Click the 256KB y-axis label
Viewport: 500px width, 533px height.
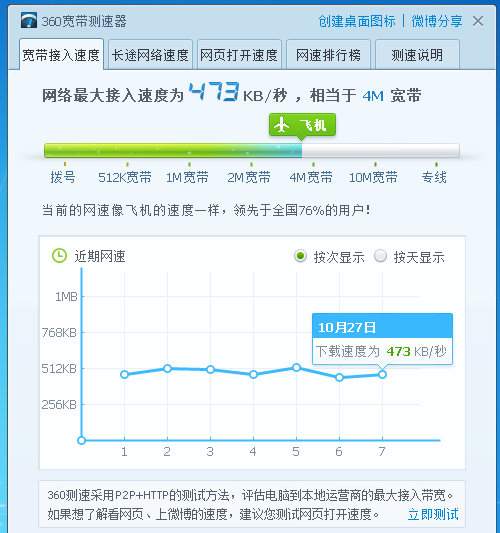point(59,405)
